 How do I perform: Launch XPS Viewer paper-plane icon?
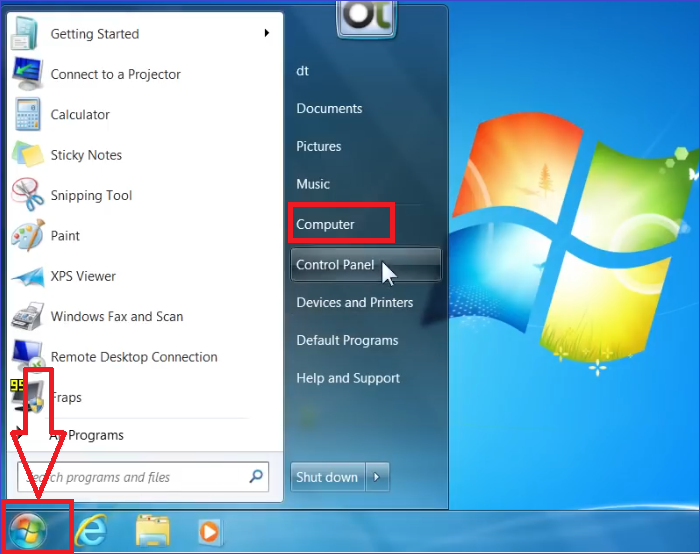[x=28, y=276]
